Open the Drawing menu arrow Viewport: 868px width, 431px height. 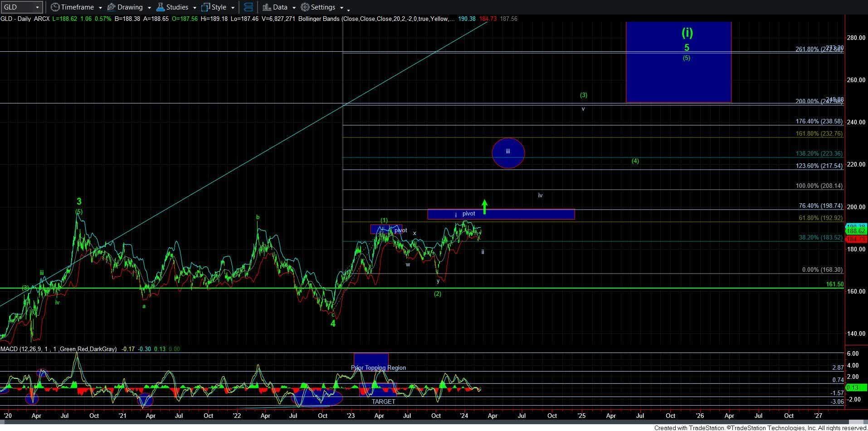tap(149, 8)
